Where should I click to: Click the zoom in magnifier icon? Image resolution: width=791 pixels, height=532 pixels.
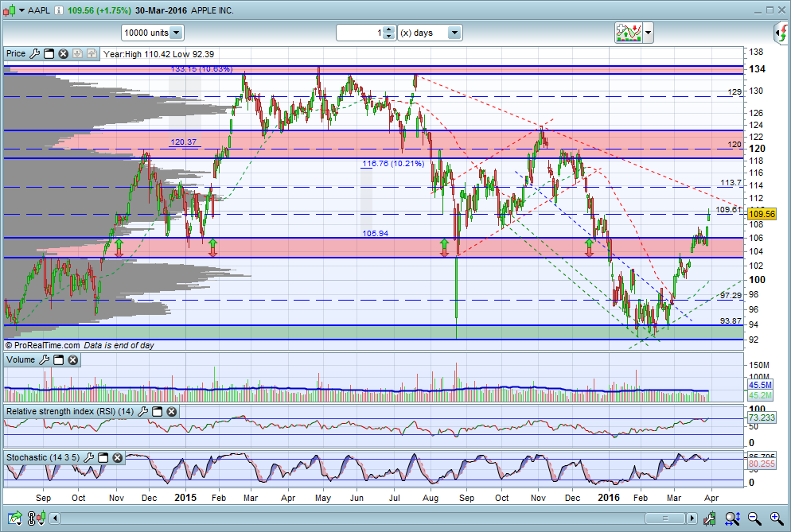(777, 518)
